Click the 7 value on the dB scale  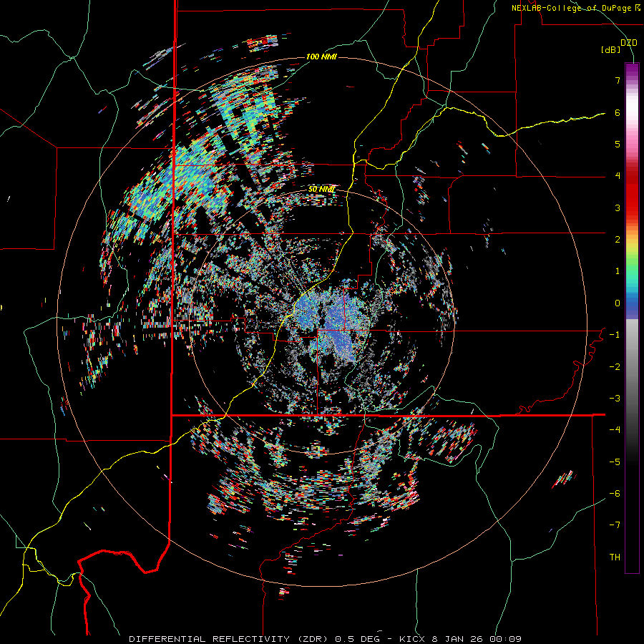(618, 80)
